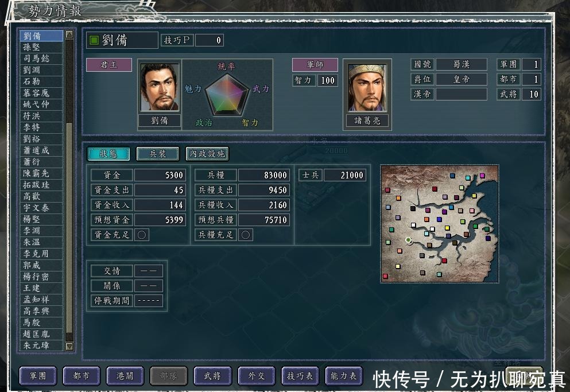
Task: Click the 兵糧充足 circle indicator
Action: point(245,235)
